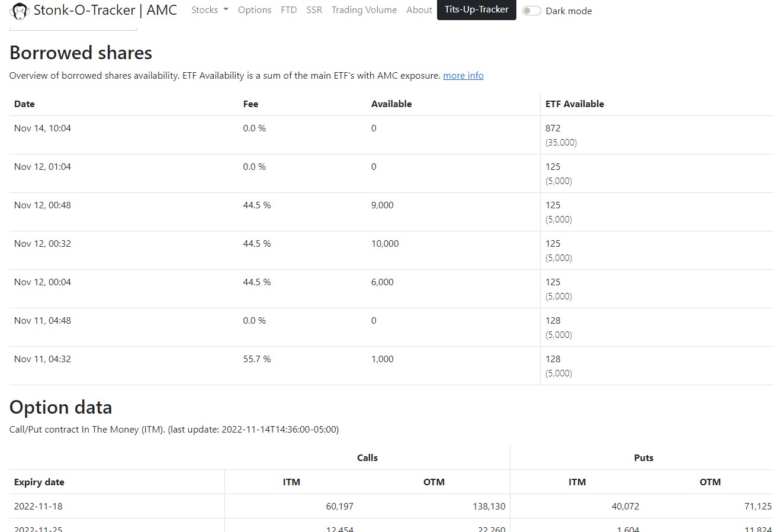774x532 pixels.
Task: Click the 872 ETF Available value
Action: pyautogui.click(x=553, y=128)
